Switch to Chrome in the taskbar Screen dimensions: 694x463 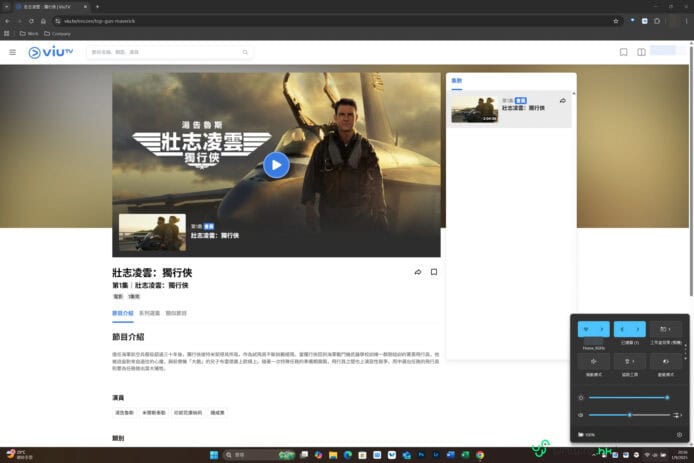[x=480, y=455]
